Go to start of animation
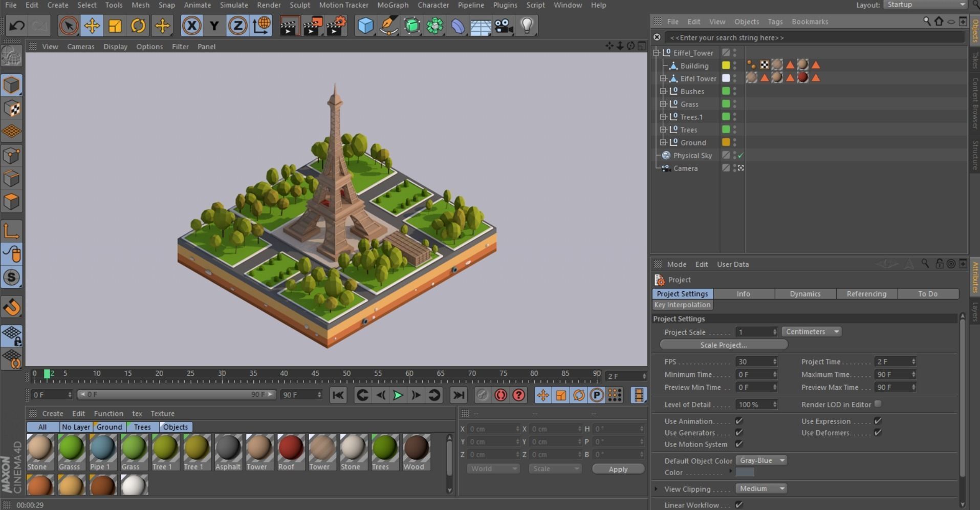 click(x=338, y=395)
